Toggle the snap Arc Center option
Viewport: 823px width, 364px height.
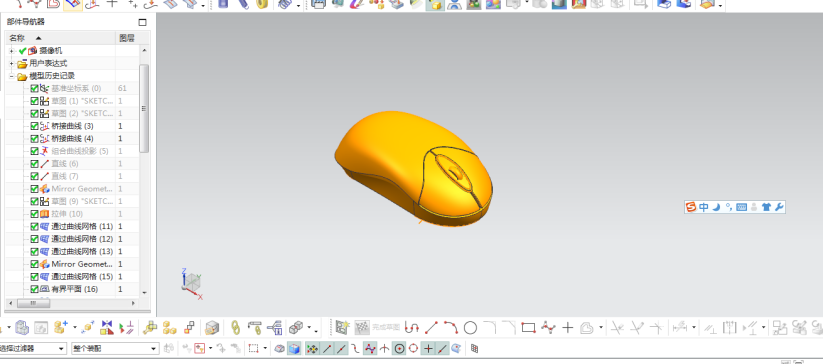coord(400,348)
